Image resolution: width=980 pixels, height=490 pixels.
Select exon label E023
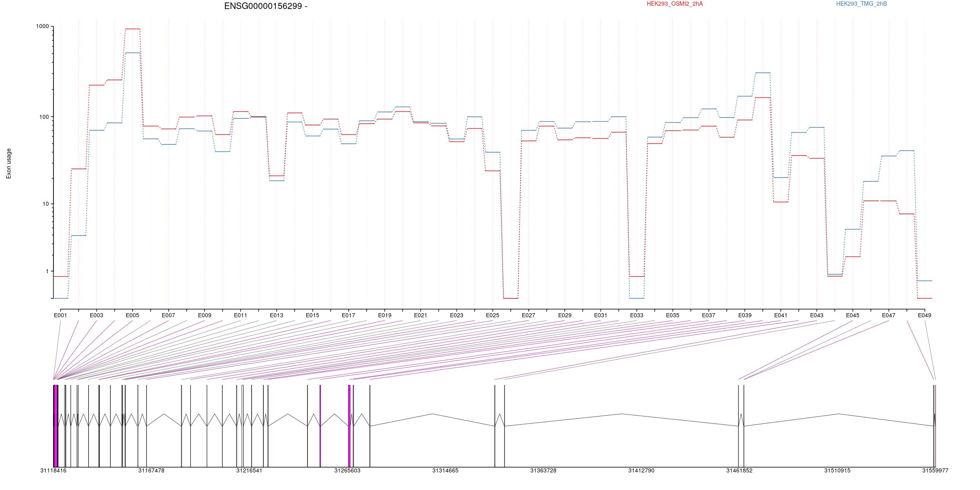point(457,315)
